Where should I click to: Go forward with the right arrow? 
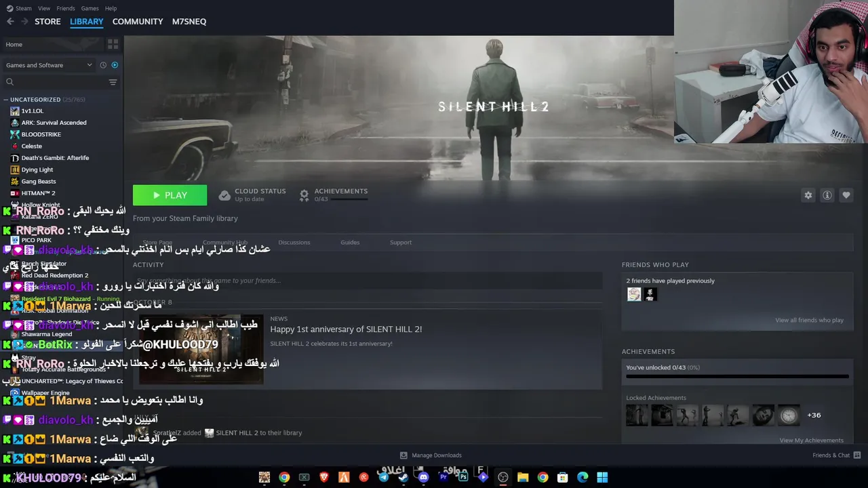coord(24,22)
